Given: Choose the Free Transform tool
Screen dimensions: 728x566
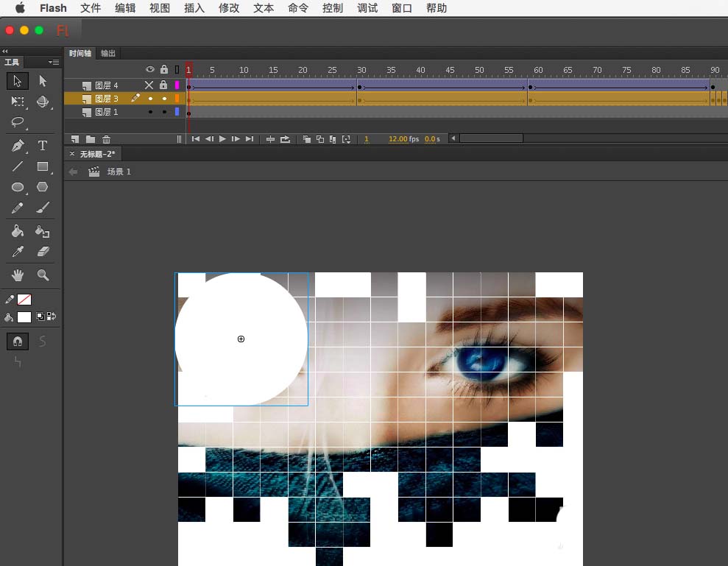Looking at the screenshot, I should [x=18, y=102].
